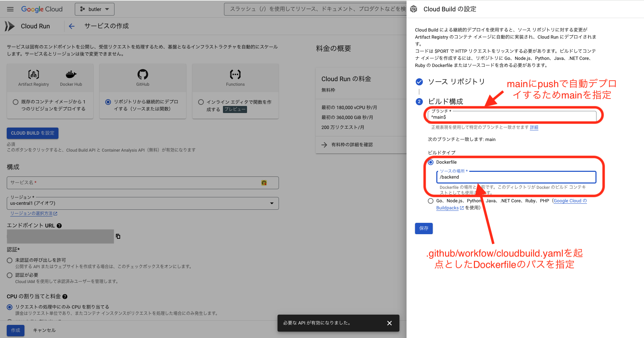Click the ソース リポジトリ step checkmark
Screen dimensions: 644x338
pyautogui.click(x=419, y=82)
